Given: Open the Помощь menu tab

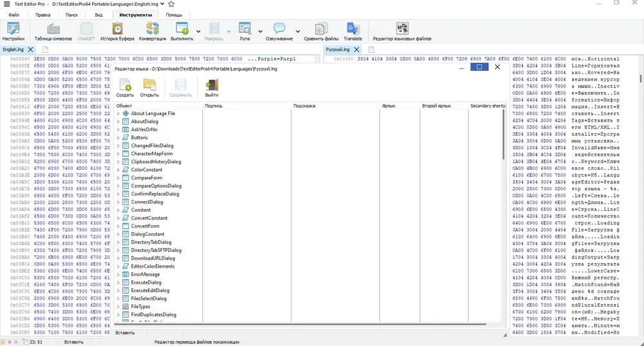Looking at the screenshot, I should click(x=174, y=15).
